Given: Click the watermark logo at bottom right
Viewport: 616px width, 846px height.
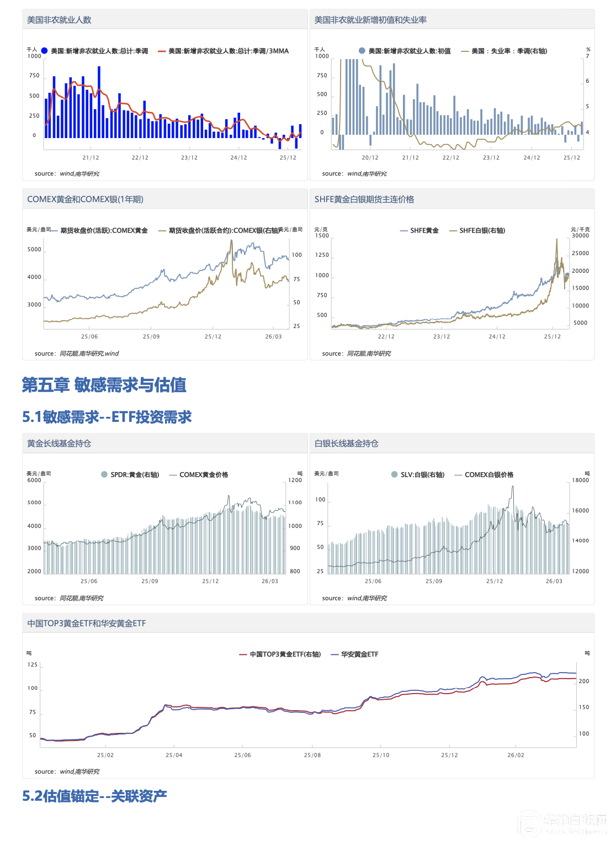Looking at the screenshot, I should click(x=529, y=823).
